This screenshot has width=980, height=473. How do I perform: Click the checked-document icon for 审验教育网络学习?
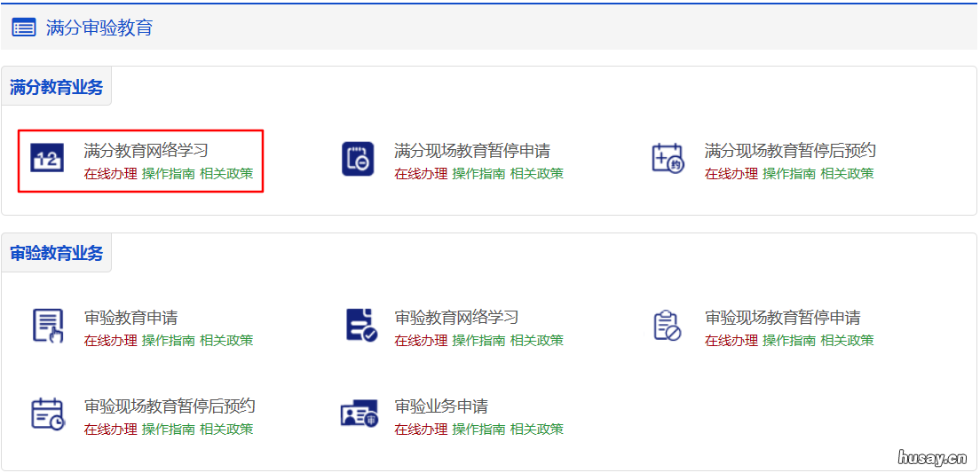[x=361, y=326]
